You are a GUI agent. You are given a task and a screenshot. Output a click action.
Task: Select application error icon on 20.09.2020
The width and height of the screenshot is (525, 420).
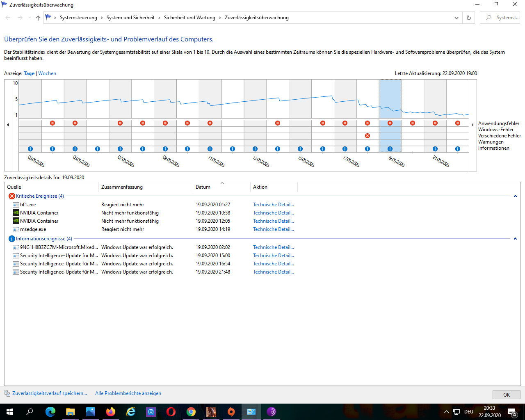click(x=413, y=123)
